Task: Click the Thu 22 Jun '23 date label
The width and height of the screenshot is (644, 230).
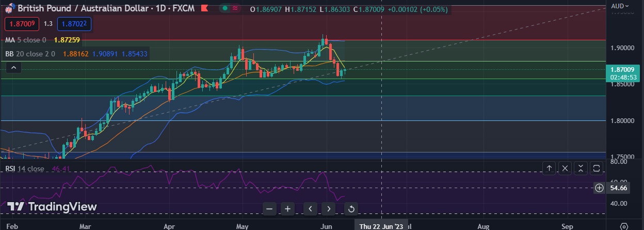Action: [x=381, y=226]
